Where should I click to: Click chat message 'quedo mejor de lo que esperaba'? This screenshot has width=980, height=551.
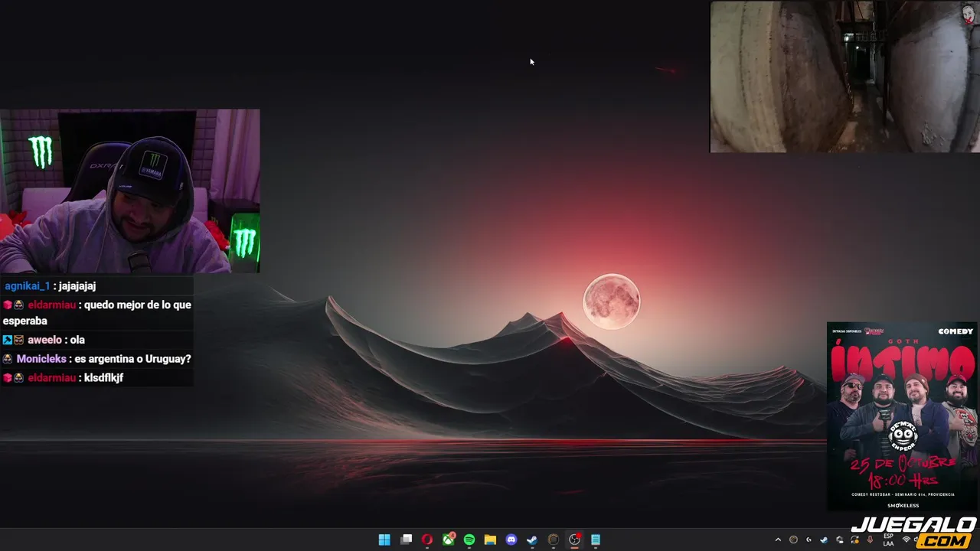(96, 312)
